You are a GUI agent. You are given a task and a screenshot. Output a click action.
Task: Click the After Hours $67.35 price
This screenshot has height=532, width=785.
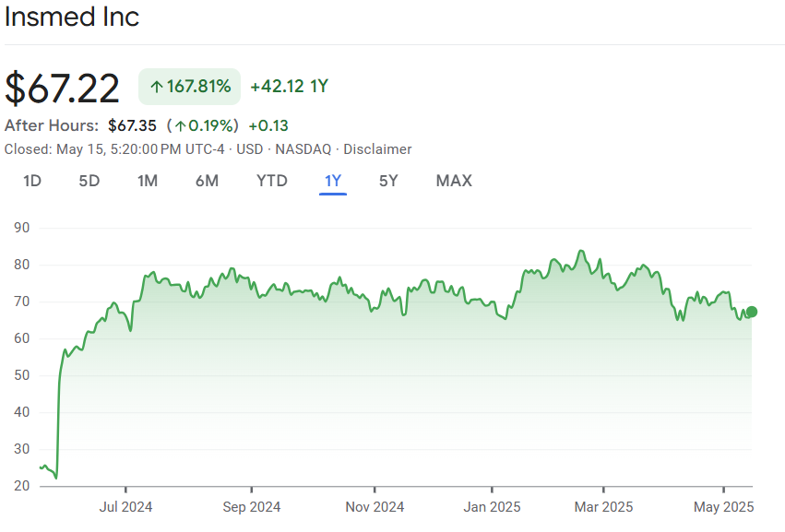point(132,125)
